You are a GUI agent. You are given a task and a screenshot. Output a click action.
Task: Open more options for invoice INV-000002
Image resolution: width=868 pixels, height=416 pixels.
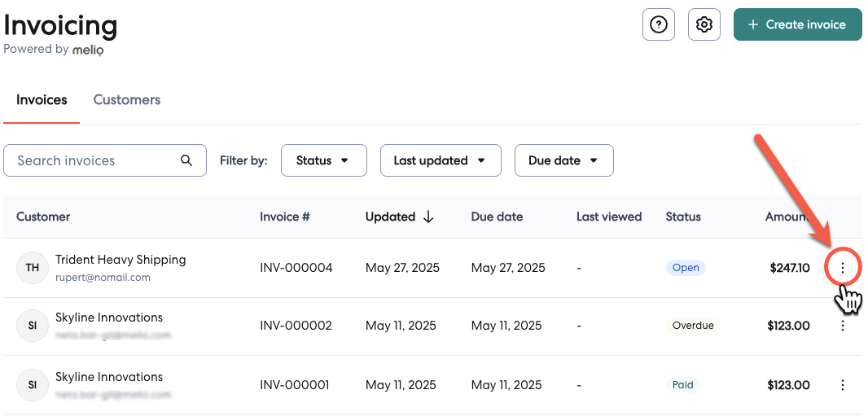click(843, 326)
